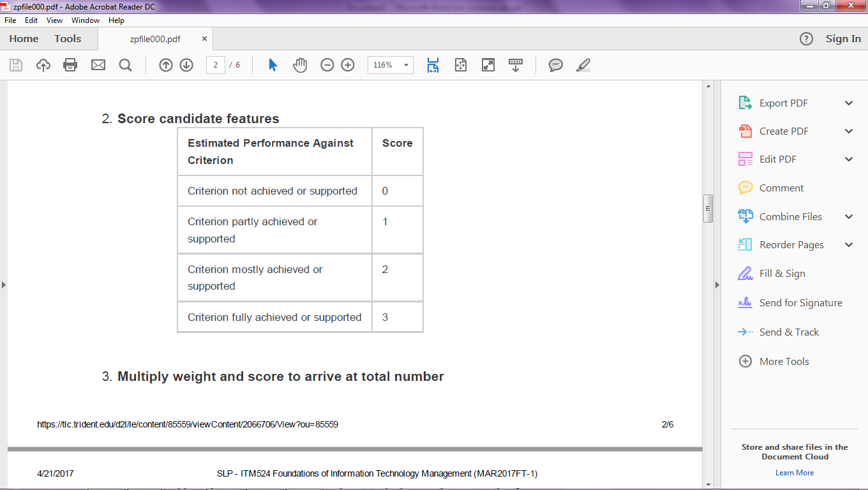This screenshot has height=490, width=868.
Task: Open the 116% zoom level dropdown
Action: 405,65
